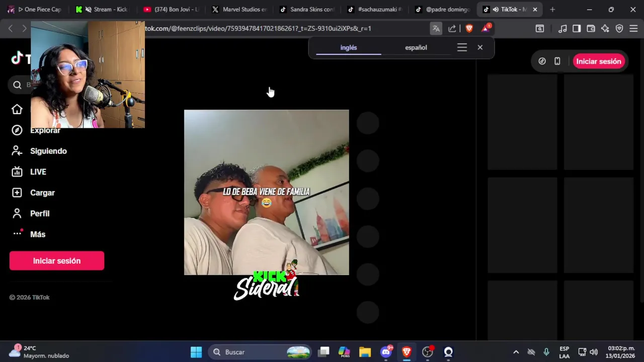Click the TikTok search box in sidebar
The width and height of the screenshot is (644, 362).
(x=20, y=85)
